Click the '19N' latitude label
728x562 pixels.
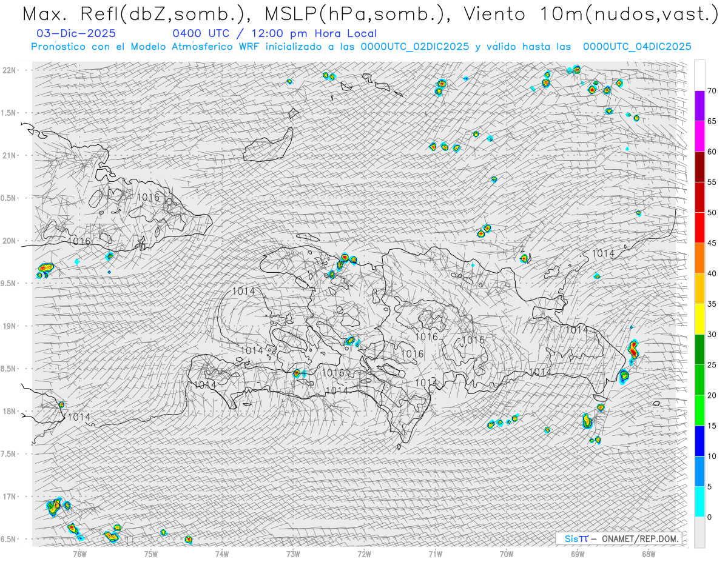[9, 326]
